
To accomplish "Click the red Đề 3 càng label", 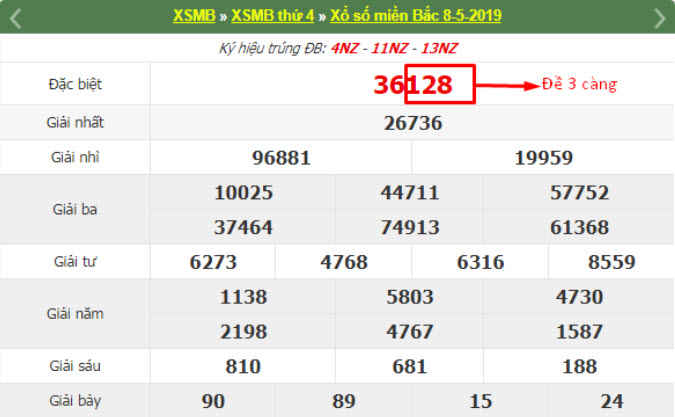I will coord(579,84).
